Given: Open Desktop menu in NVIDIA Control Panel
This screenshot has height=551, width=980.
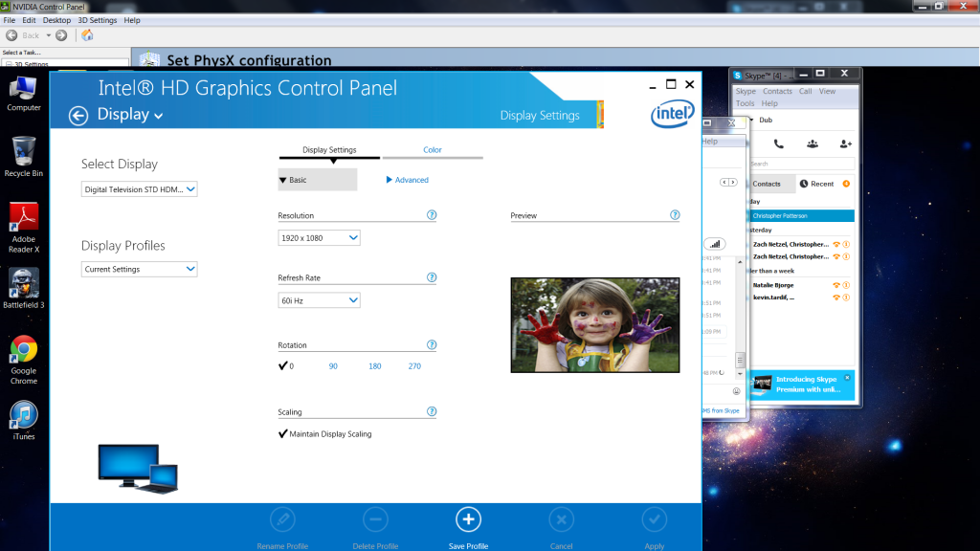Looking at the screenshot, I should (56, 20).
